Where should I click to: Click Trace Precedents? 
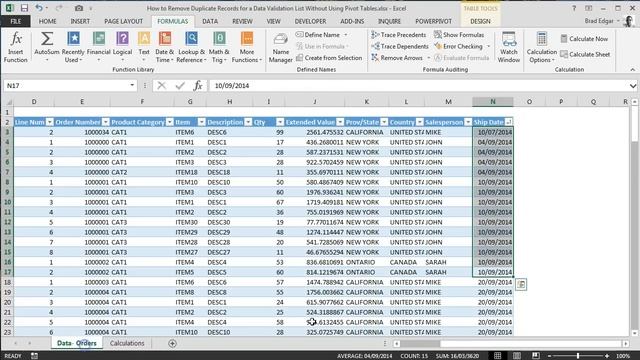(399, 35)
